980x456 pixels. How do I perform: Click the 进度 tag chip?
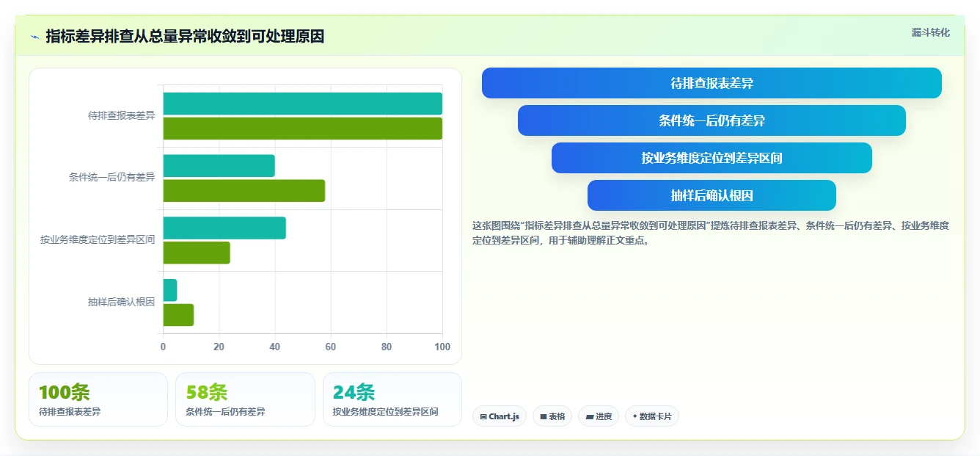click(599, 416)
